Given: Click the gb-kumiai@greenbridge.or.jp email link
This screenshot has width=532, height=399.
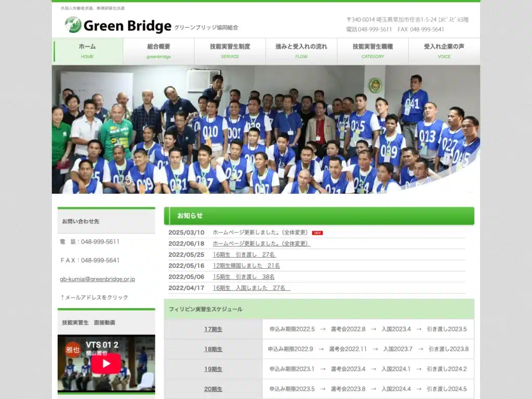Looking at the screenshot, I should [x=97, y=279].
